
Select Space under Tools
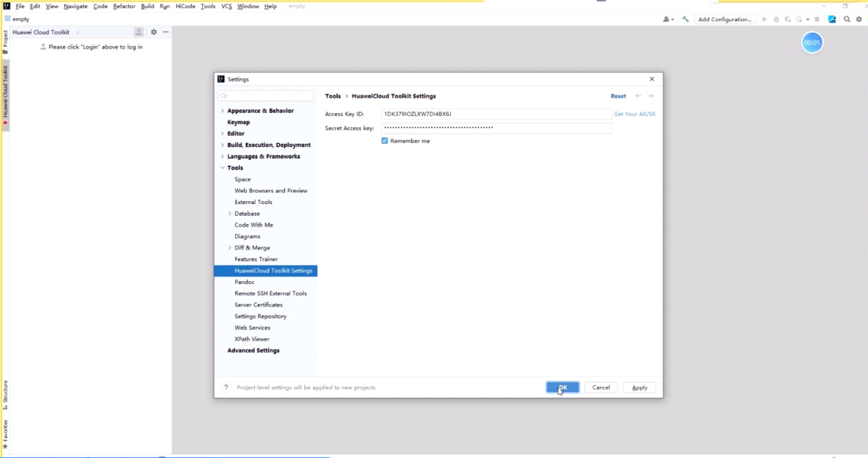click(243, 179)
